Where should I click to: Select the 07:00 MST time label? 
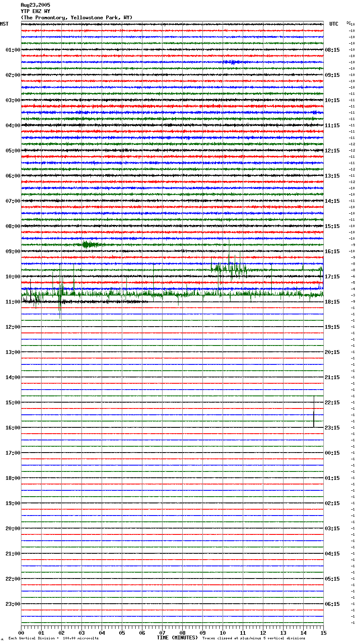[x=13, y=201]
